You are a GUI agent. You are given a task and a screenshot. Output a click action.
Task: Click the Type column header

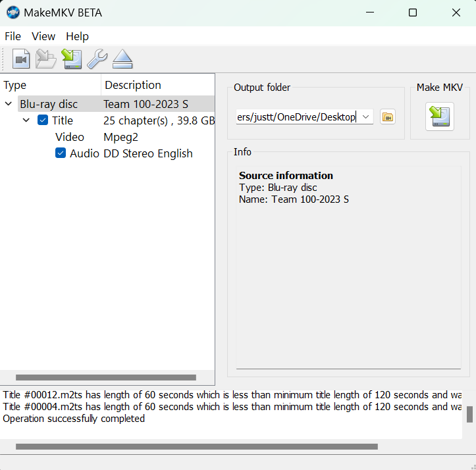click(51, 85)
